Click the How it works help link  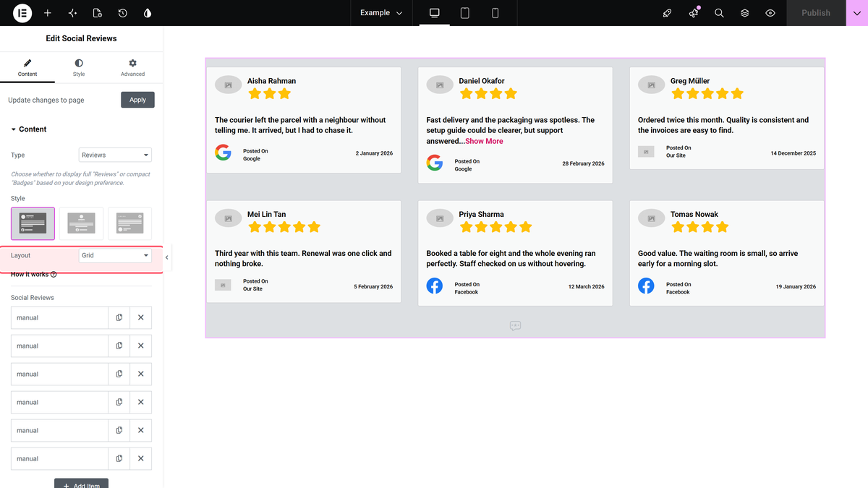(33, 275)
